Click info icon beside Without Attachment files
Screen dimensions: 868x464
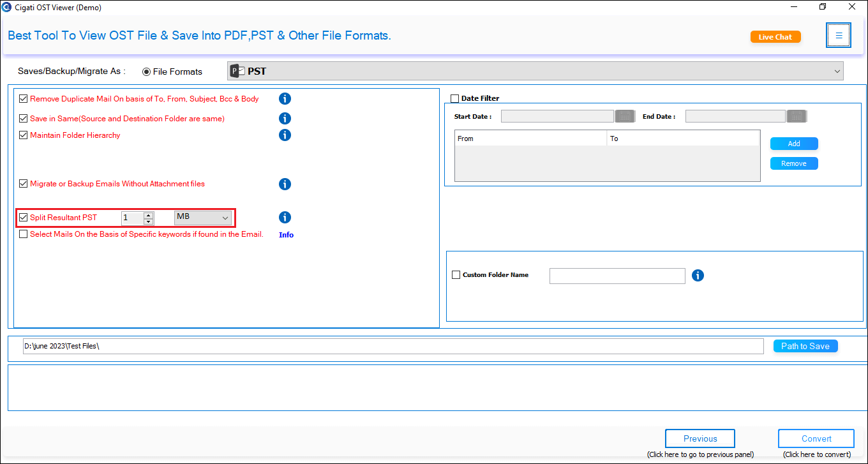click(x=285, y=184)
